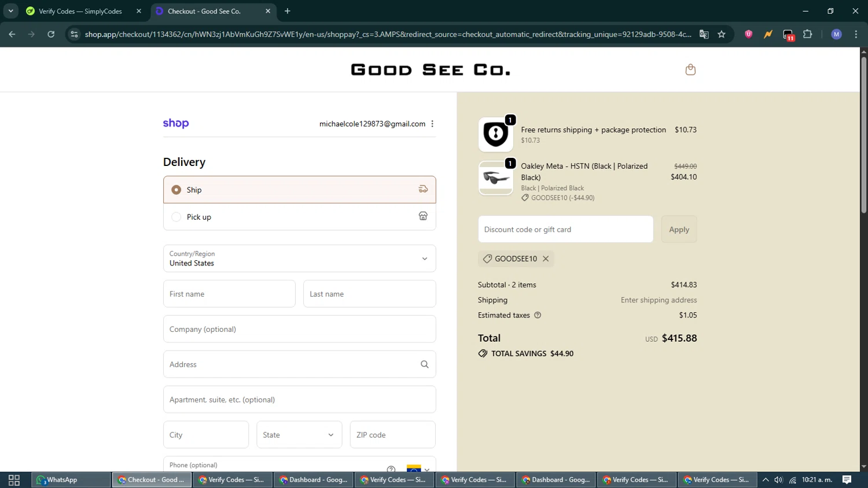Show hidden system tray icons

point(766,480)
